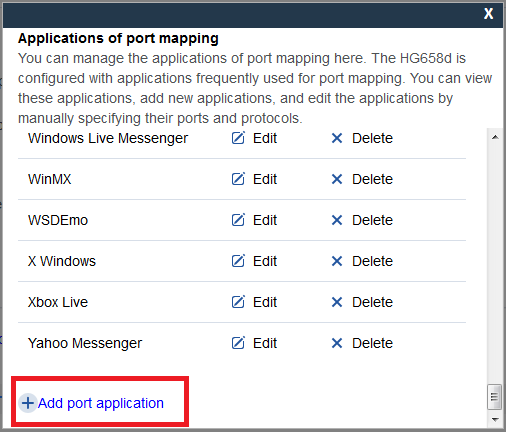Select the WSDEmo application name
Screen dimensions: 506x432
click(58, 220)
